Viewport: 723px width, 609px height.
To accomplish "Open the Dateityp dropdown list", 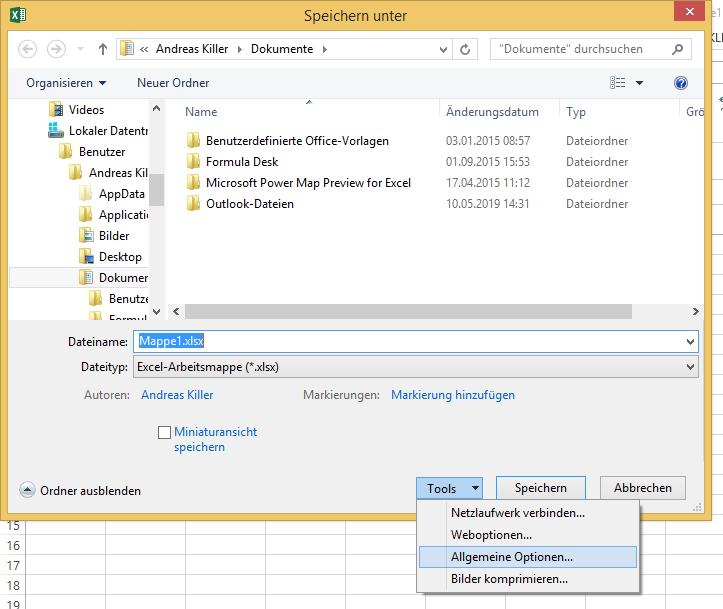I will point(415,367).
